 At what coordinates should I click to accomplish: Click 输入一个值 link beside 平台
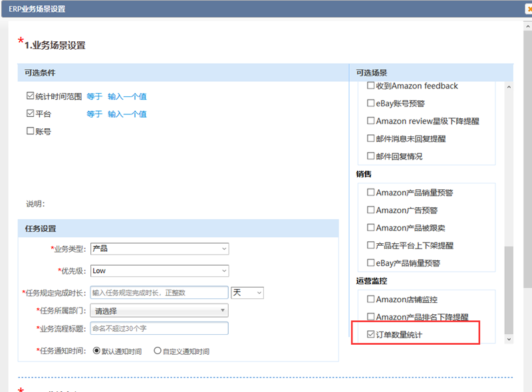coord(127,114)
